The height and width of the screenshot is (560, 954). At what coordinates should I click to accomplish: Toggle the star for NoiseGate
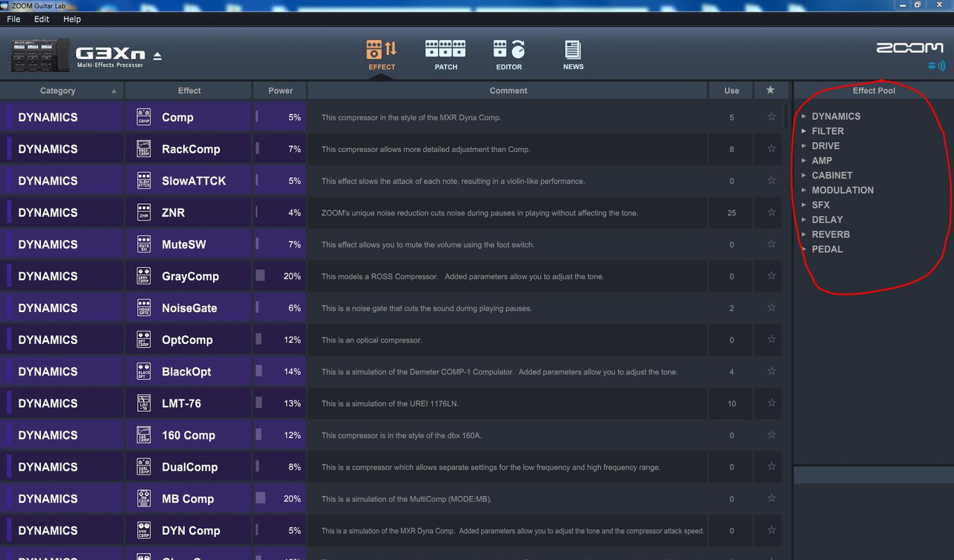pyautogui.click(x=771, y=308)
